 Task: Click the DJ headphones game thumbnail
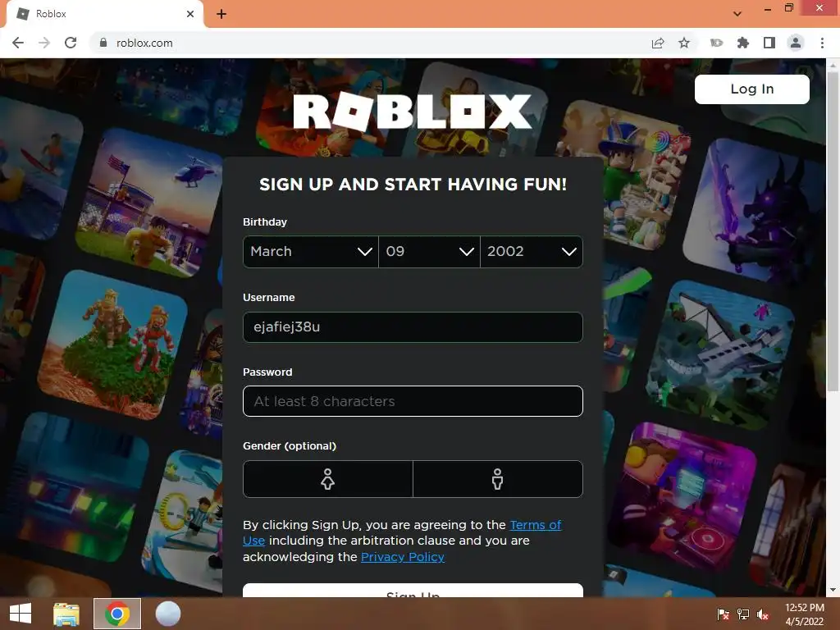click(x=682, y=498)
